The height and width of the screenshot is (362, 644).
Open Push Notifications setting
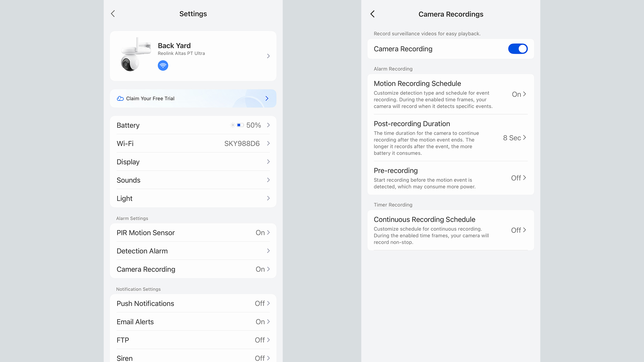pos(193,303)
